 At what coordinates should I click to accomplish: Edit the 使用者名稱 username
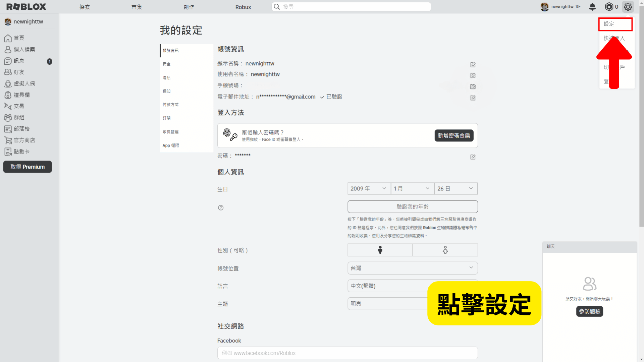(473, 75)
